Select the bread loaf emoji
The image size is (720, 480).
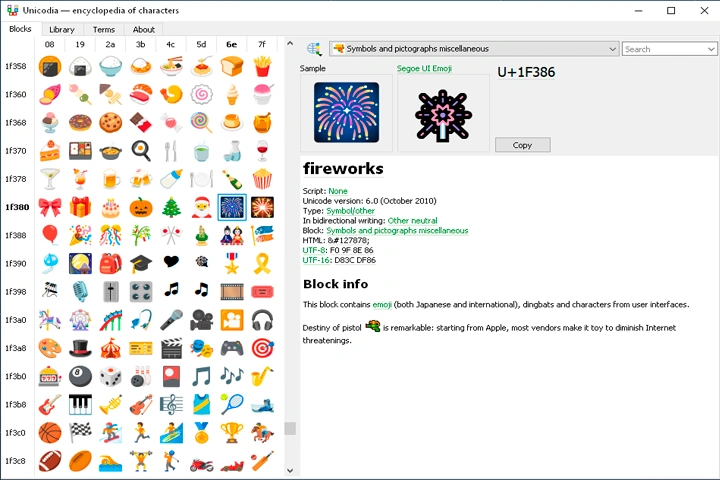[x=232, y=66]
